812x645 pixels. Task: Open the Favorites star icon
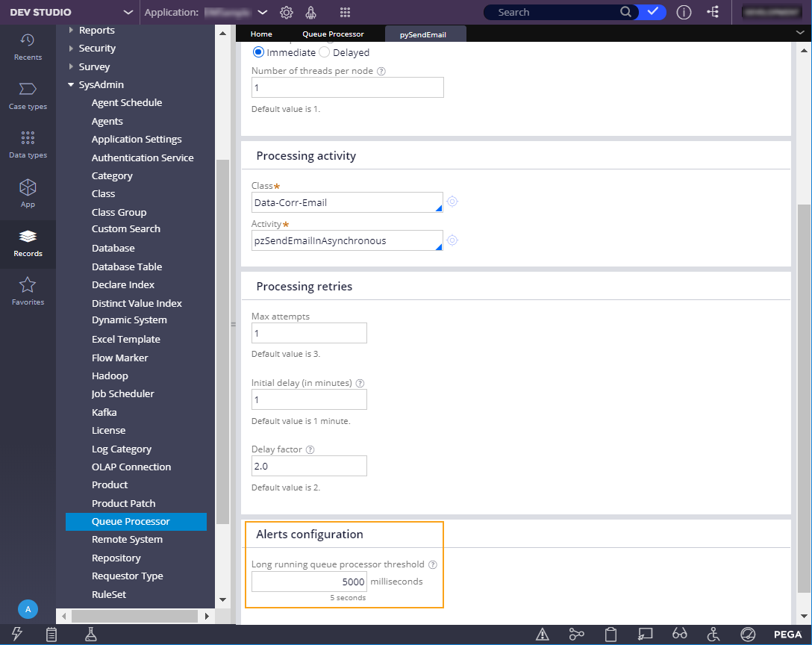pyautogui.click(x=28, y=285)
